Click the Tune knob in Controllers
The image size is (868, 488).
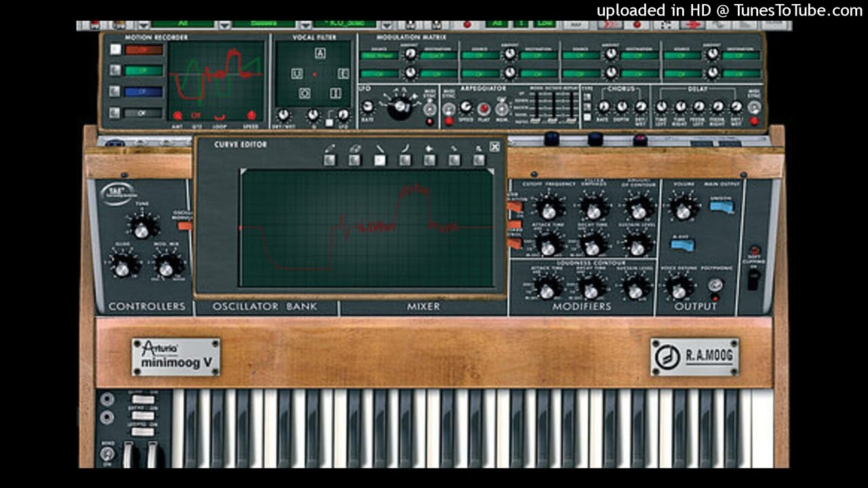click(142, 227)
